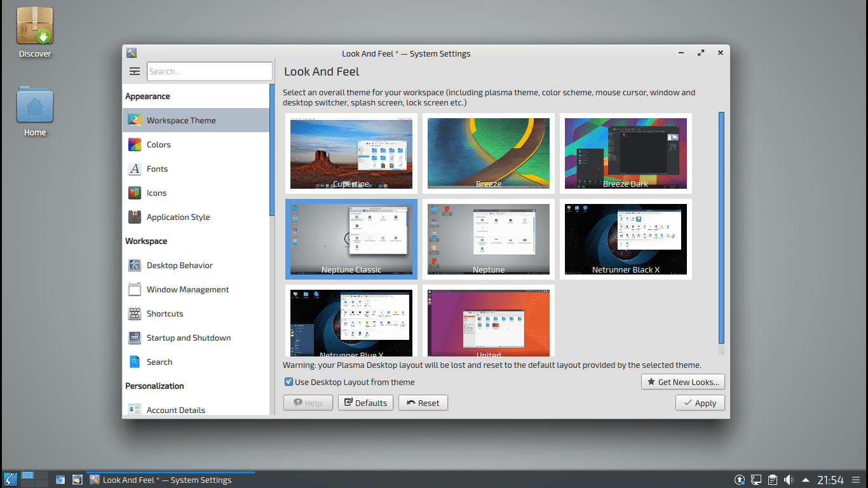Click the System Settings window title bar icon
868x488 pixels.
[x=132, y=53]
